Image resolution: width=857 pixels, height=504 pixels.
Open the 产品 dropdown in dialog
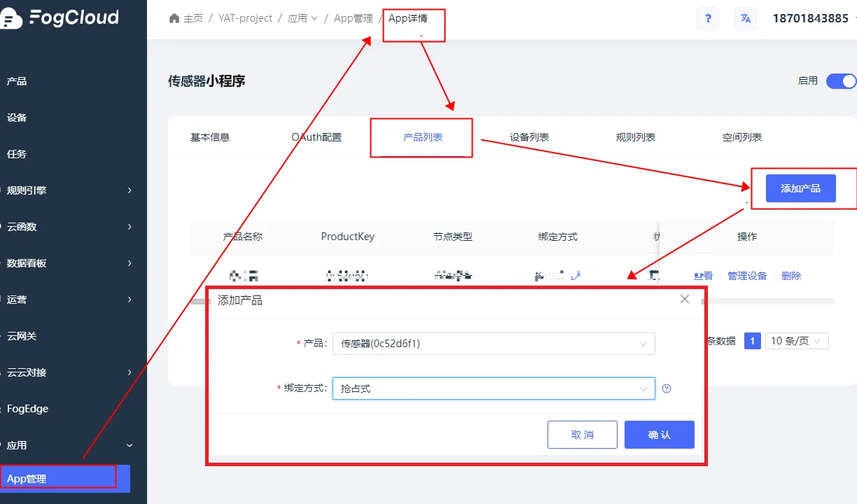tap(494, 344)
